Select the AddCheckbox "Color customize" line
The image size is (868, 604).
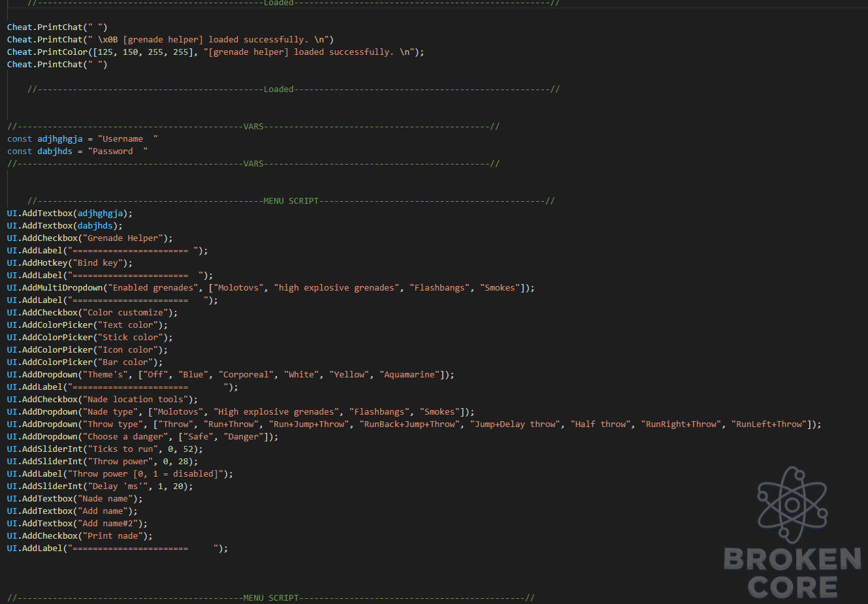[92, 312]
